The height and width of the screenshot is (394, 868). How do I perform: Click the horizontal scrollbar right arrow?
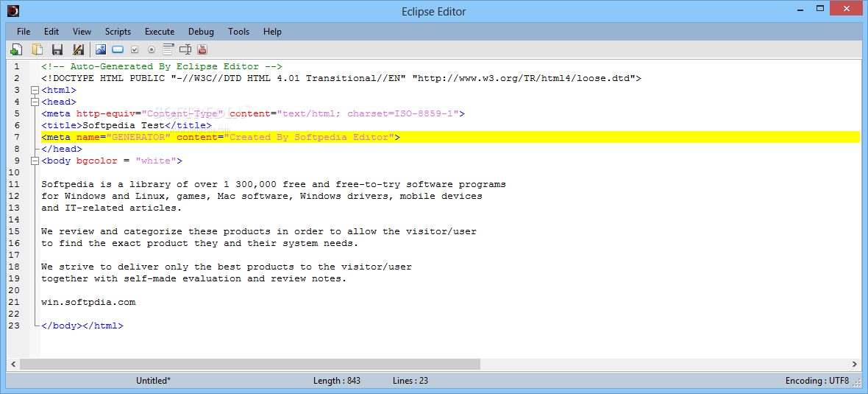(x=855, y=365)
